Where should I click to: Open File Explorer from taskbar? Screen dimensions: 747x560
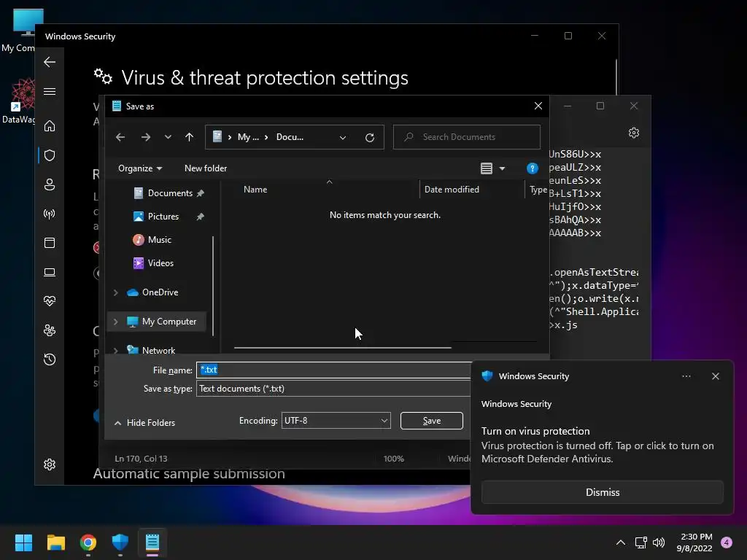click(55, 542)
